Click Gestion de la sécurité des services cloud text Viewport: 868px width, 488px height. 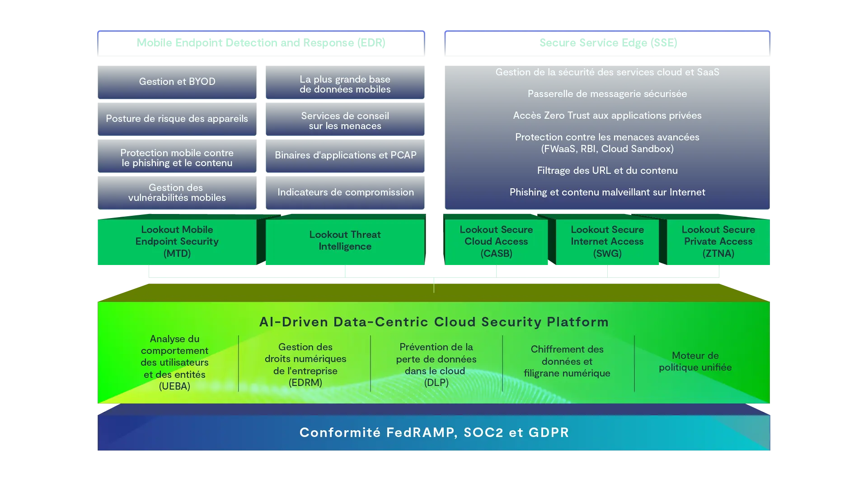(607, 72)
